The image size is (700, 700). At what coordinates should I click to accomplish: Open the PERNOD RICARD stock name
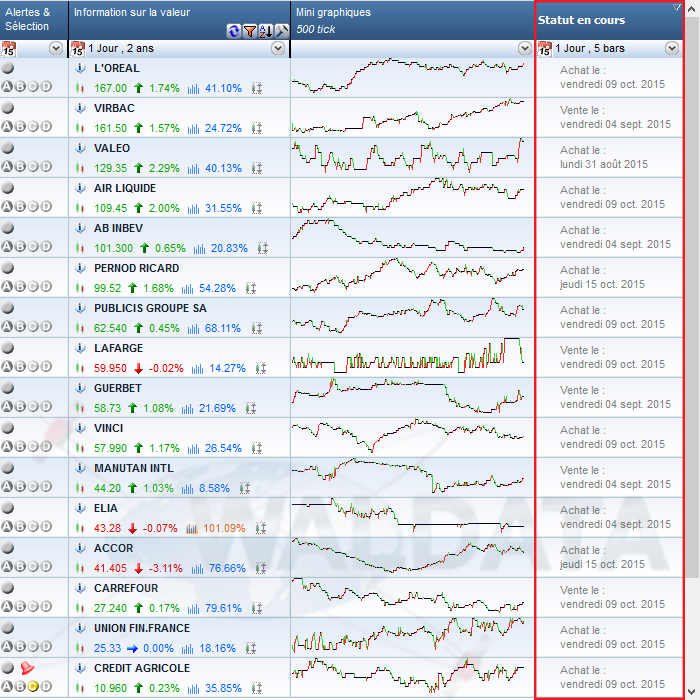(x=137, y=268)
